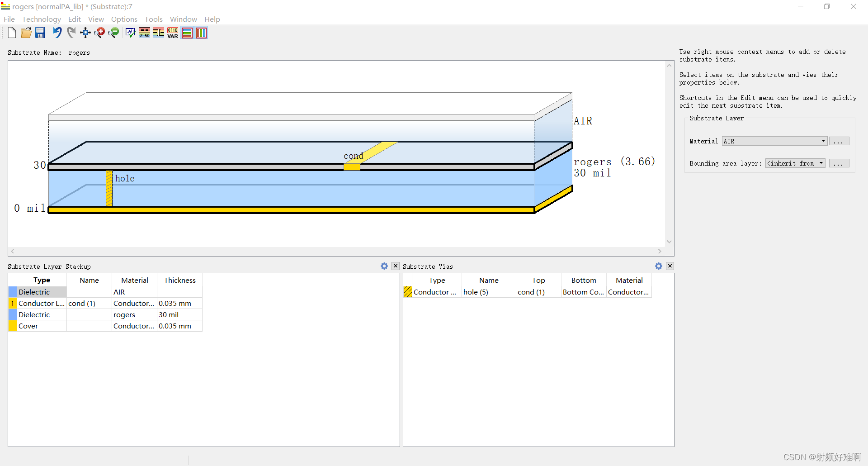Open an existing substrate file

pyautogui.click(x=26, y=33)
